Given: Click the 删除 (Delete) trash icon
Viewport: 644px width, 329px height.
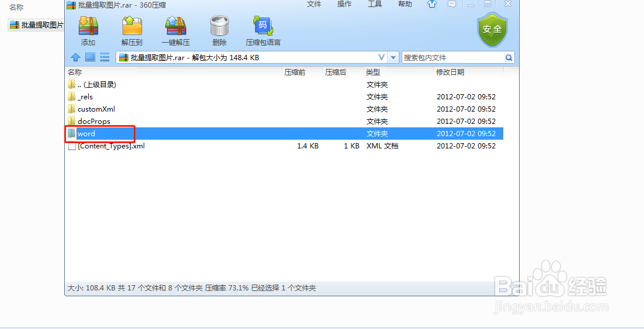Looking at the screenshot, I should click(x=220, y=26).
